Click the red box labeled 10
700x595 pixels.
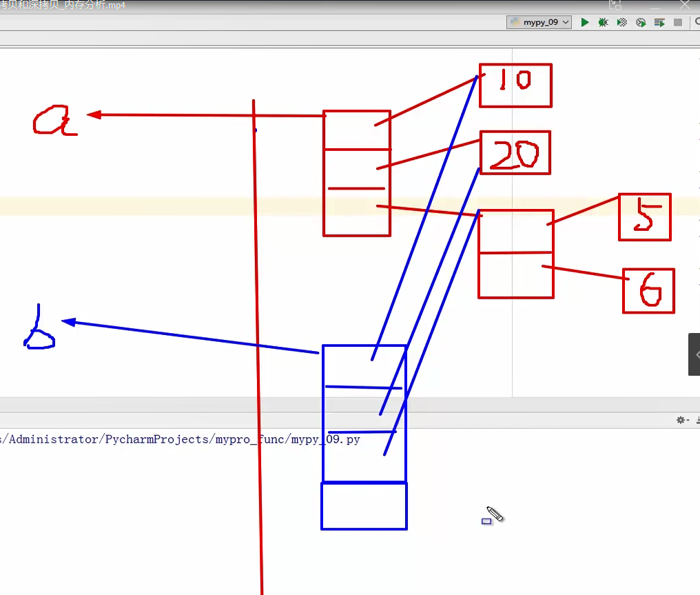[x=515, y=85]
